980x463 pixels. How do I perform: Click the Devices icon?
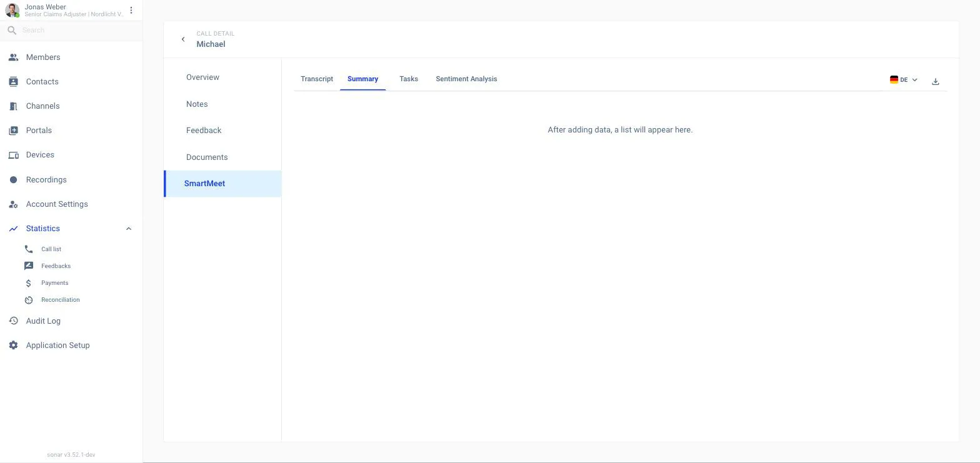click(13, 155)
